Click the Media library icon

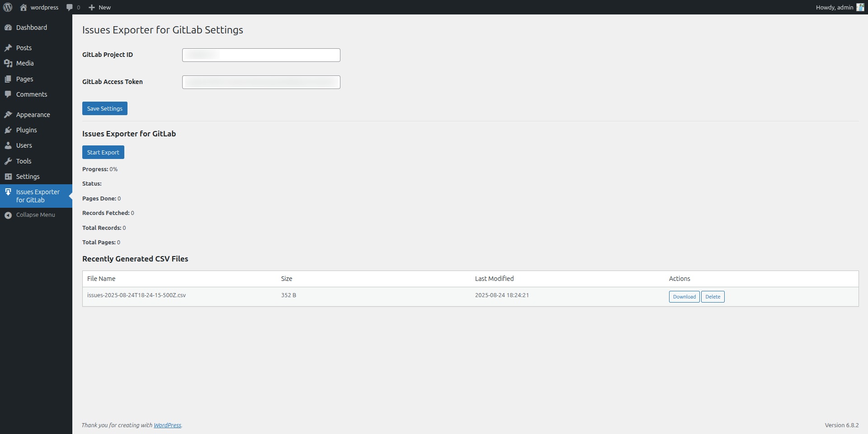click(x=8, y=63)
